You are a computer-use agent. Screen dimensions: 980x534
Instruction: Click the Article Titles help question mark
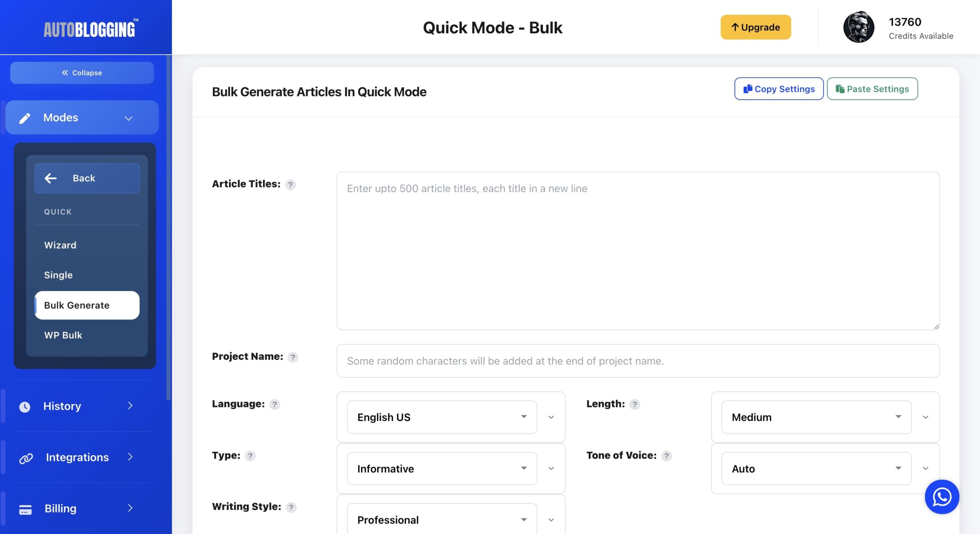click(x=291, y=185)
